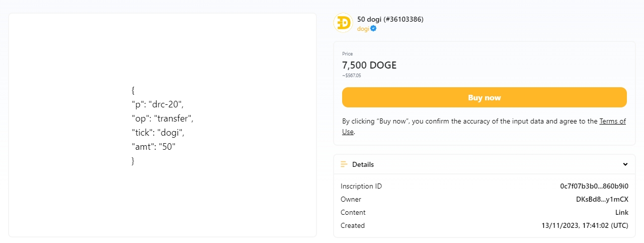Screen dimensions: 644x243
Task: Click the Price label above the amount
Action: pyautogui.click(x=347, y=54)
